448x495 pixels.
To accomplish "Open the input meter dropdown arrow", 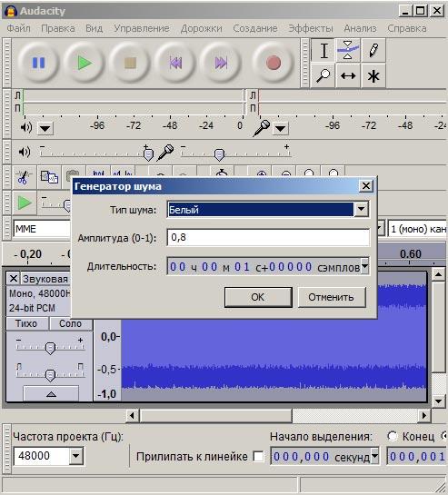I will 280,128.
